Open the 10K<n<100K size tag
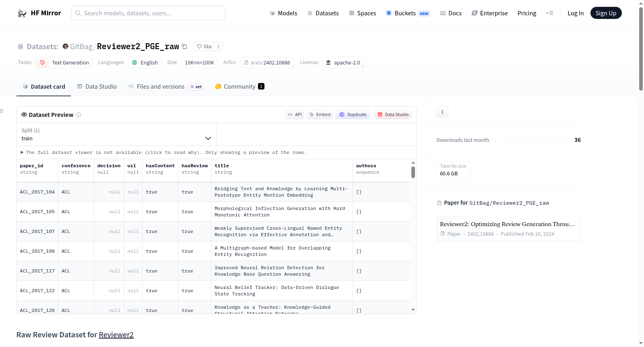Screen dimensions: 644x347 [x=199, y=62]
